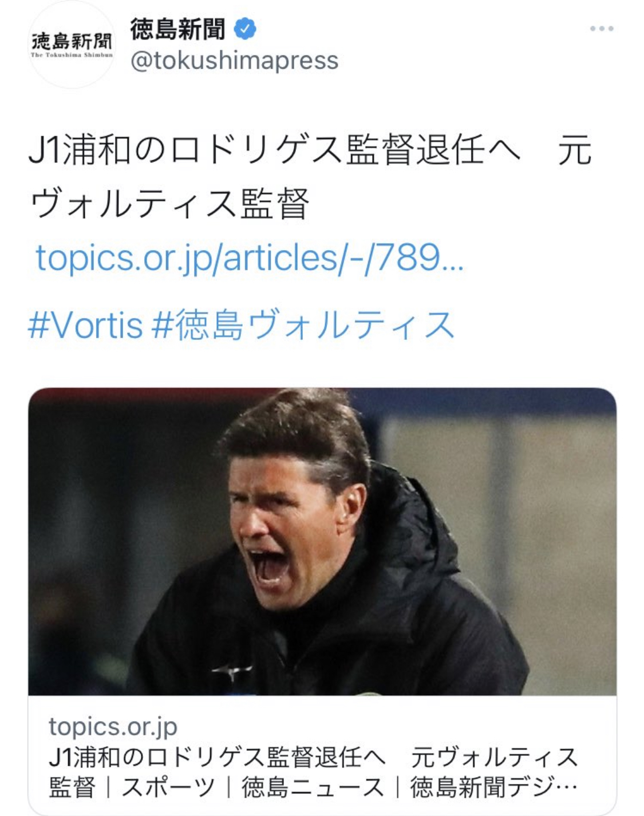The width and height of the screenshot is (644, 816).
Task: Tap the Tokushima Shimbun profile avatar
Action: pos(72,44)
